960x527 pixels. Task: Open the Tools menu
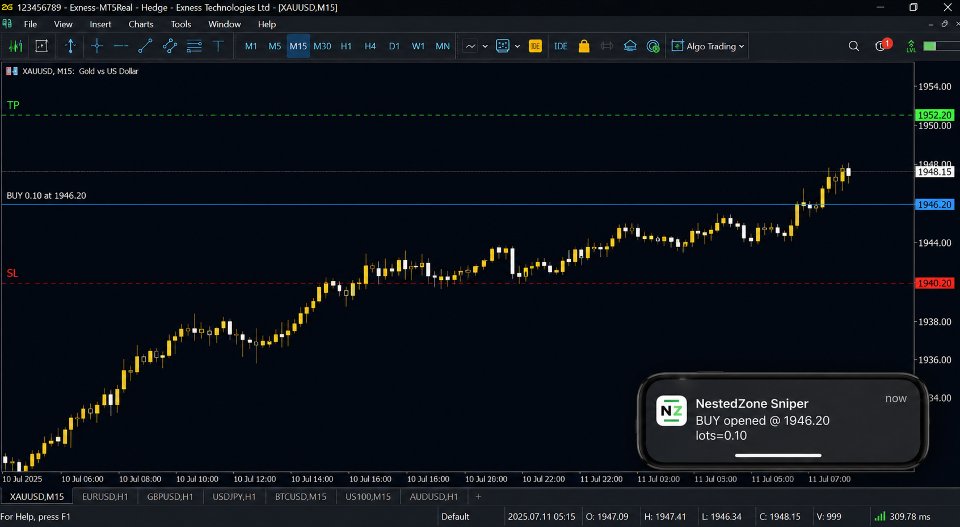click(181, 24)
